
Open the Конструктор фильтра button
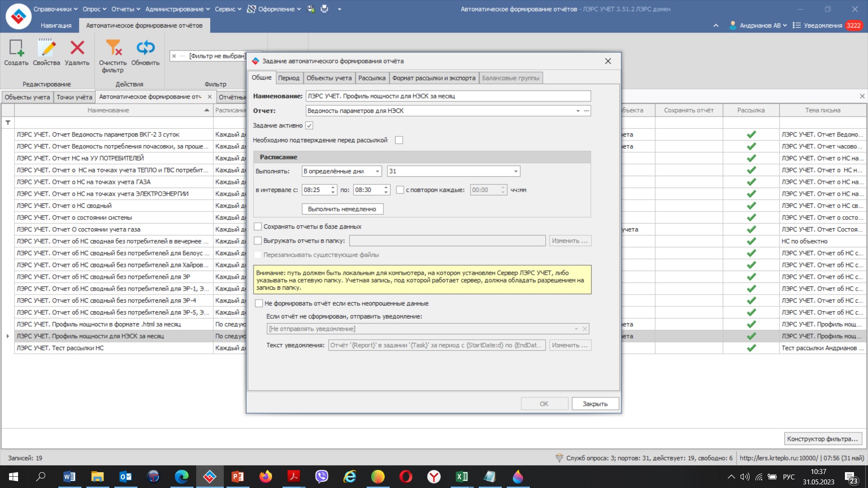point(822,439)
